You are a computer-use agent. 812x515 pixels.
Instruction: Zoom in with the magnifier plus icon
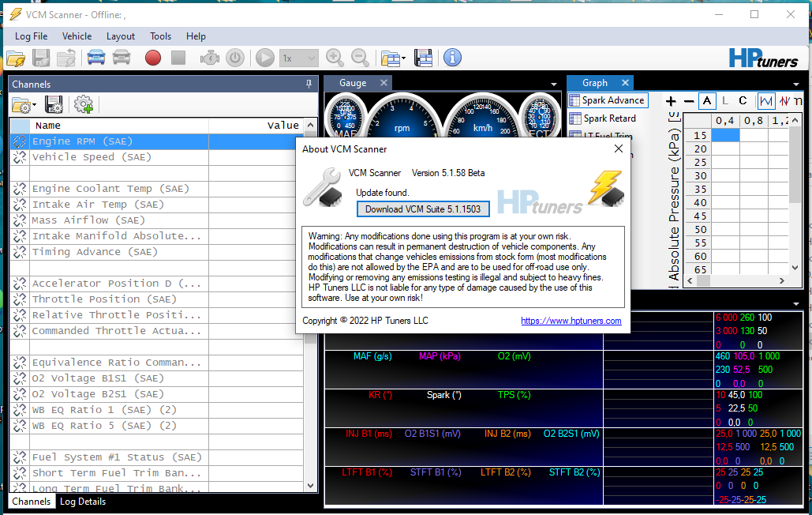tap(335, 58)
